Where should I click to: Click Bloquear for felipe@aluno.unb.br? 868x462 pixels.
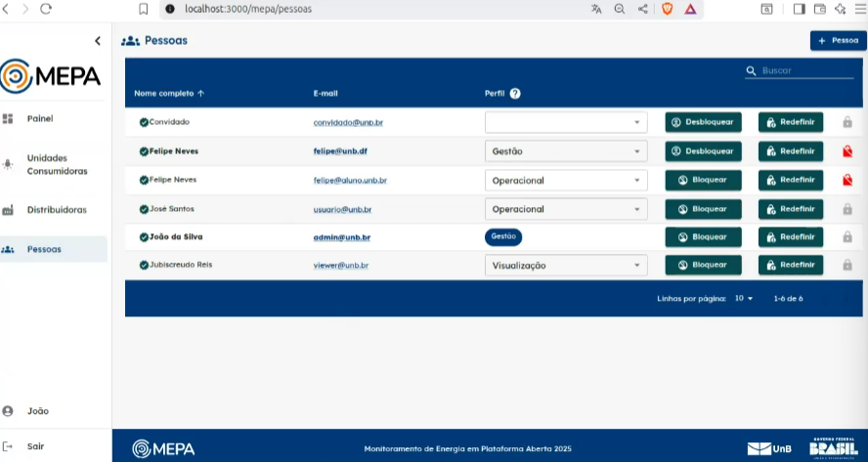(x=703, y=180)
